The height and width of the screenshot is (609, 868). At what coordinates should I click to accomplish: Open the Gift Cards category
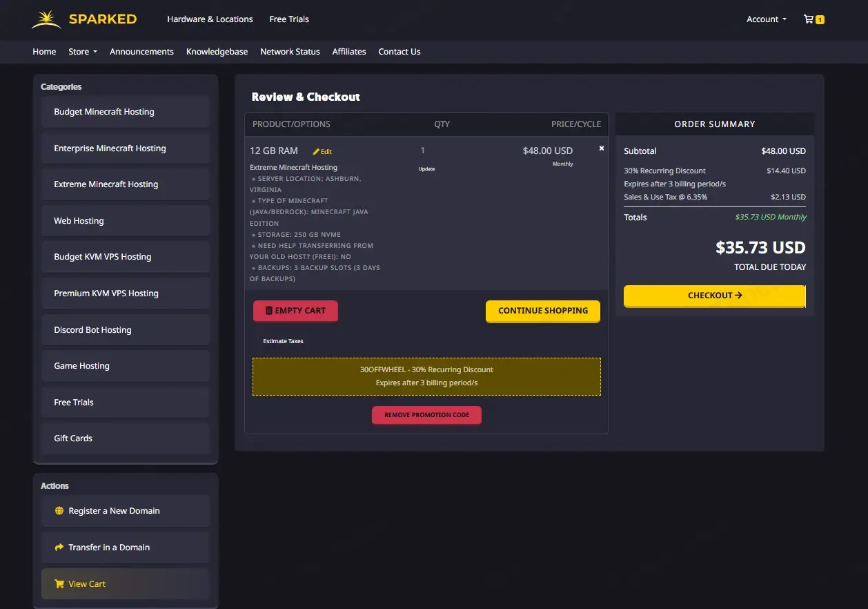click(125, 438)
